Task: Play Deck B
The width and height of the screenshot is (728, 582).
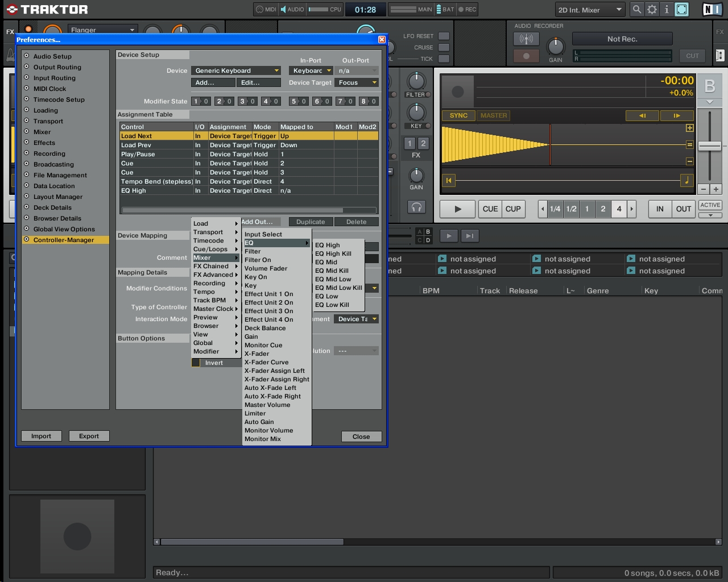Action: tap(458, 209)
